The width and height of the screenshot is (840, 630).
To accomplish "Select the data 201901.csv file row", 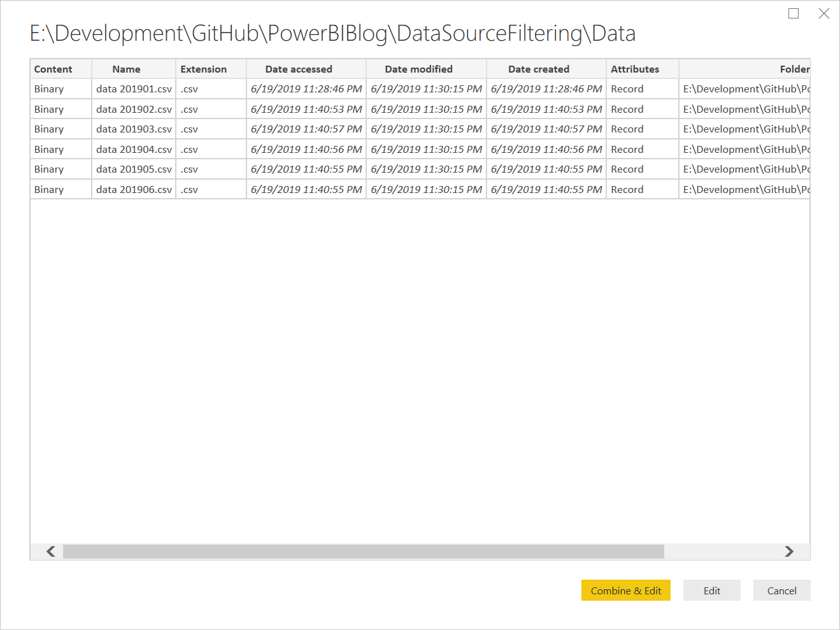I will 134,89.
